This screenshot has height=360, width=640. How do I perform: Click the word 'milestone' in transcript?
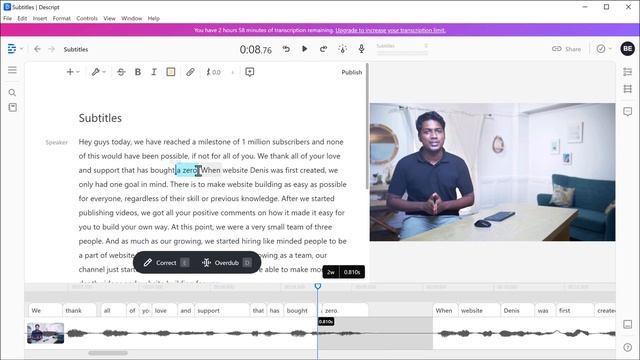click(x=215, y=142)
